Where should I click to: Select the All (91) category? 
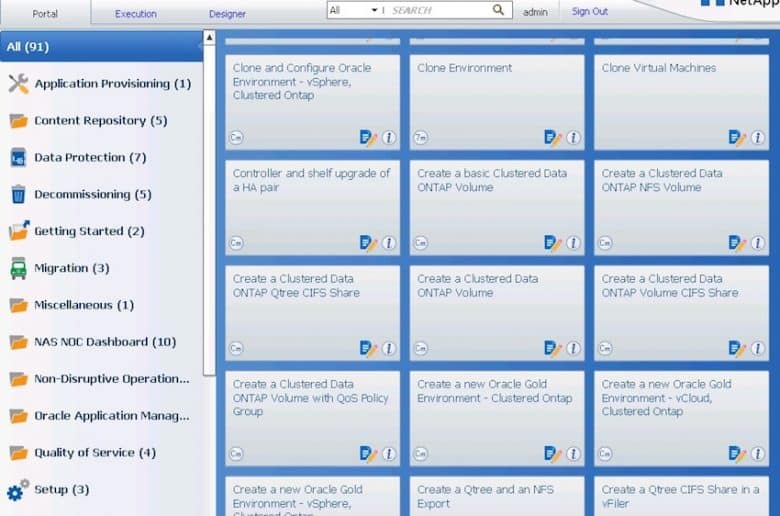coord(101,47)
